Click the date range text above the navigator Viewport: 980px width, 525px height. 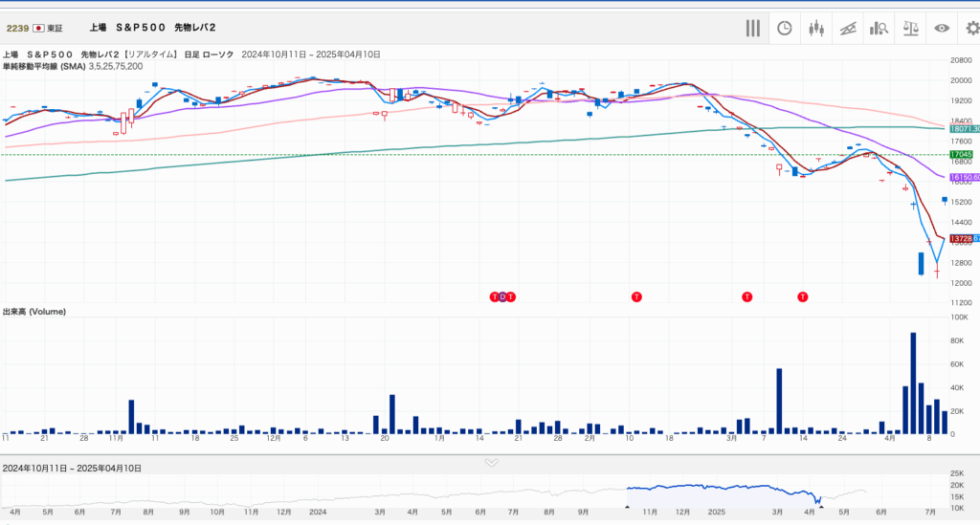pos(72,469)
